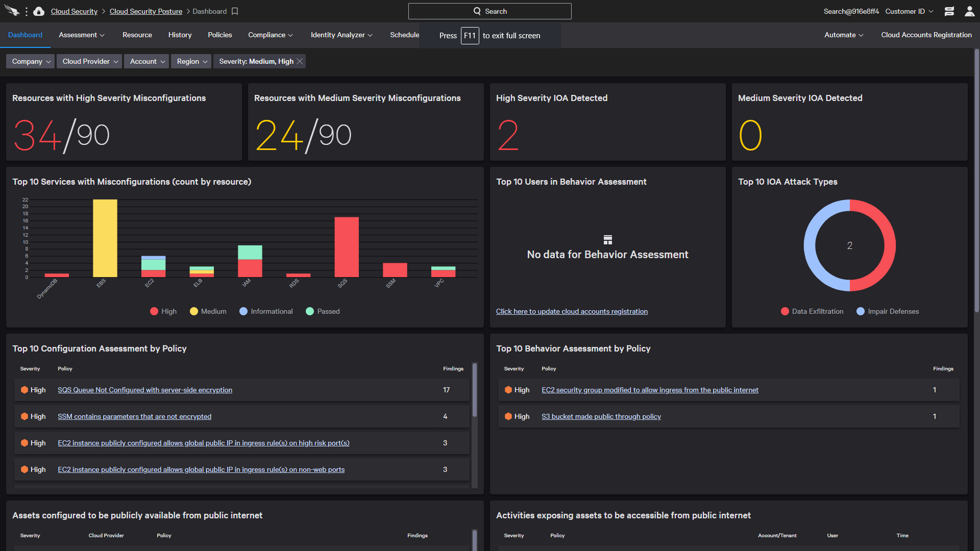The image size is (980, 551).
Task: Open the S3 bucket made public policy link
Action: 601,416
